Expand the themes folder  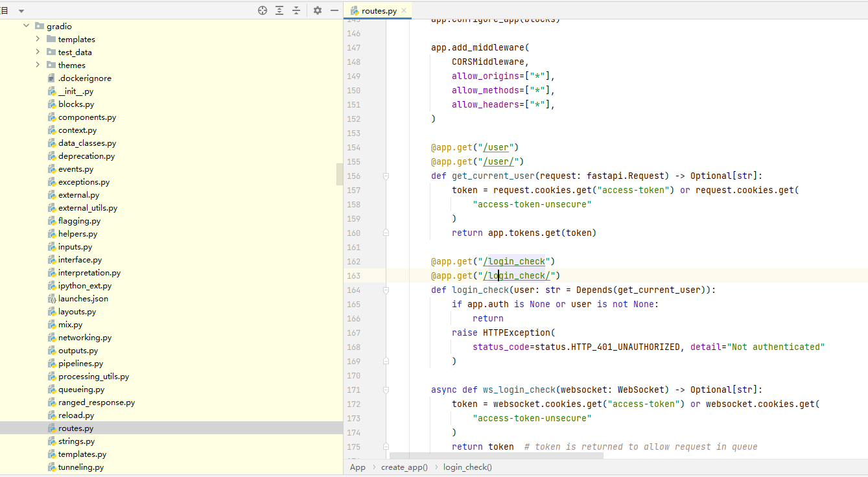[x=38, y=65]
